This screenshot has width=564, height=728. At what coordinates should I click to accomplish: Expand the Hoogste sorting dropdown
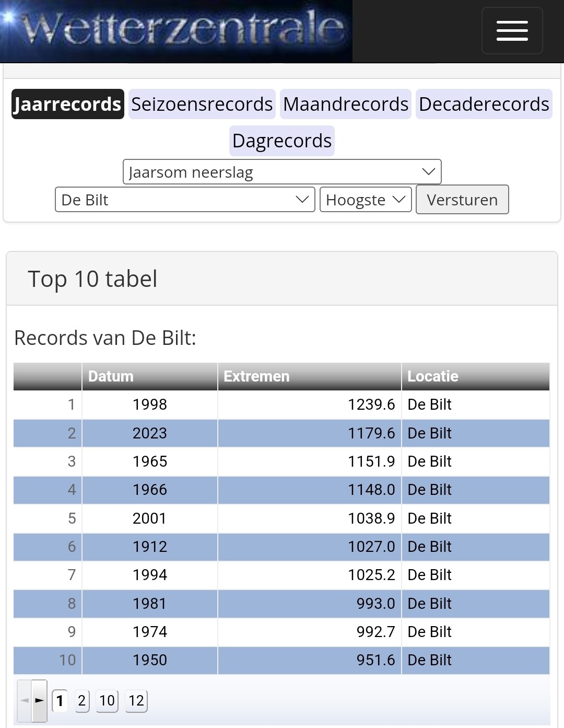coord(366,200)
